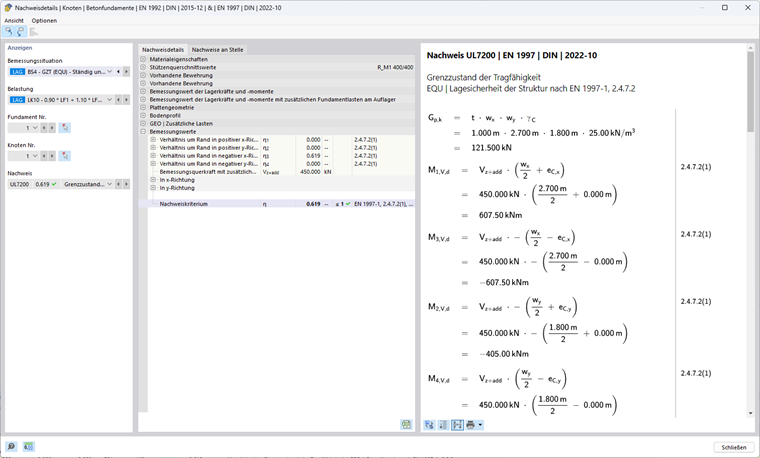Maximize the Nachweisdetails window

coord(725,8)
